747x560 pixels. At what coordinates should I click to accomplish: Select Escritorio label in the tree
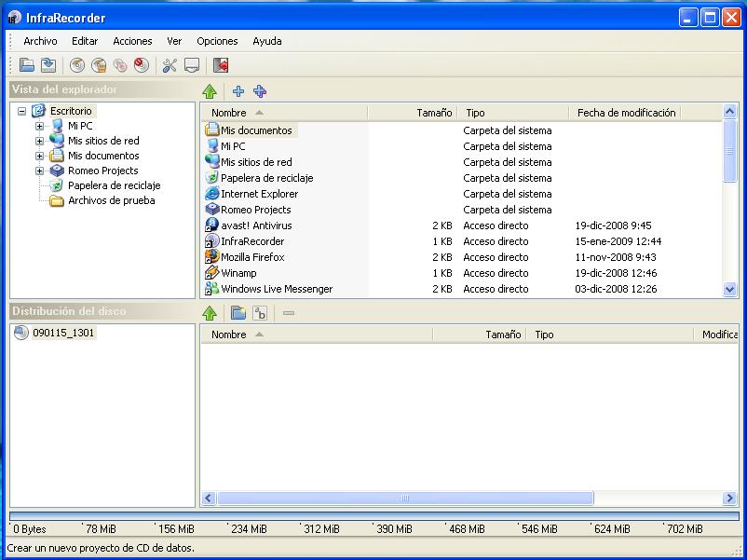point(71,111)
